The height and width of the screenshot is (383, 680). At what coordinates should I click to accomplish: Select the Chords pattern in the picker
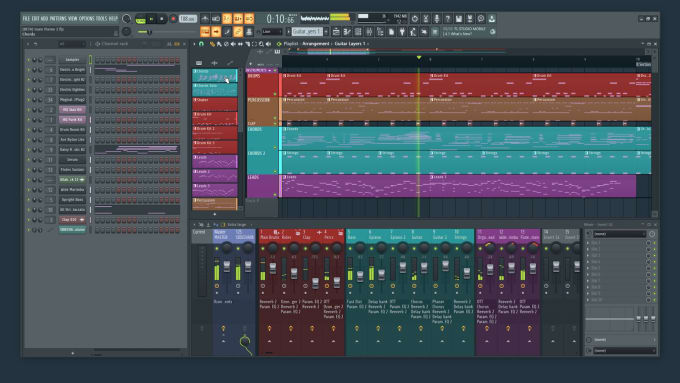(x=215, y=75)
